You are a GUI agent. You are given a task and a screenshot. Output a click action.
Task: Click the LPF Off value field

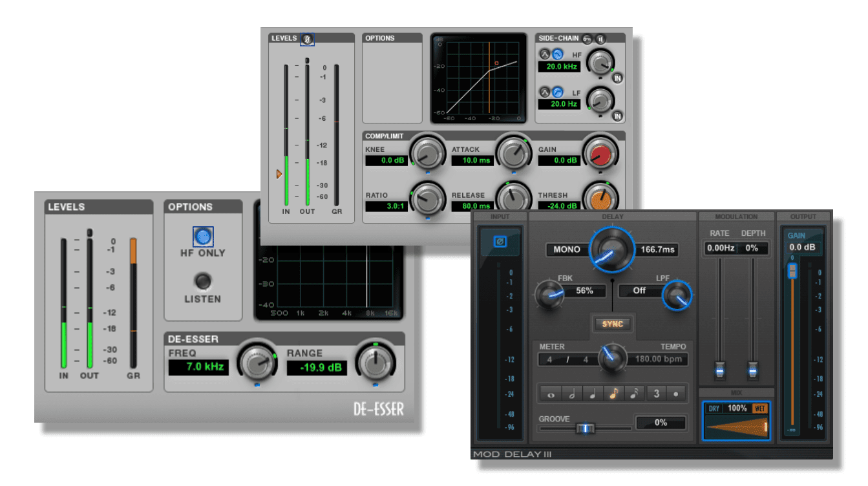click(x=640, y=291)
